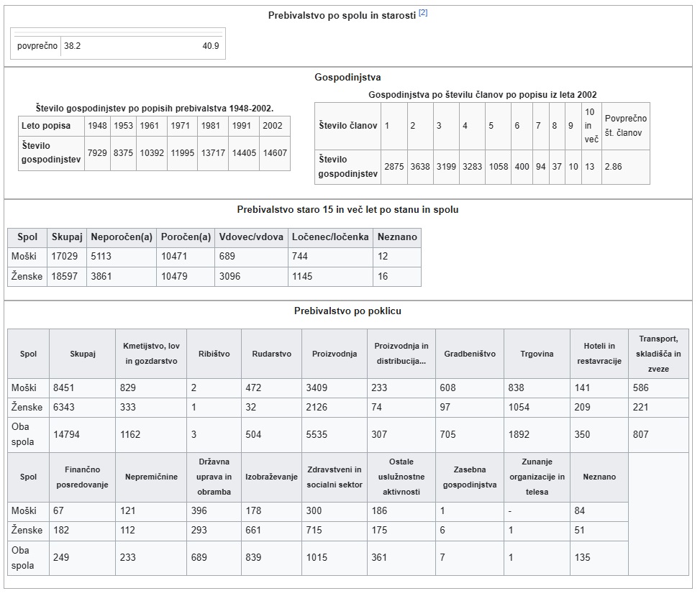Select the Ločenec/ločenka column header
This screenshot has height=596, width=700.
[x=329, y=237]
